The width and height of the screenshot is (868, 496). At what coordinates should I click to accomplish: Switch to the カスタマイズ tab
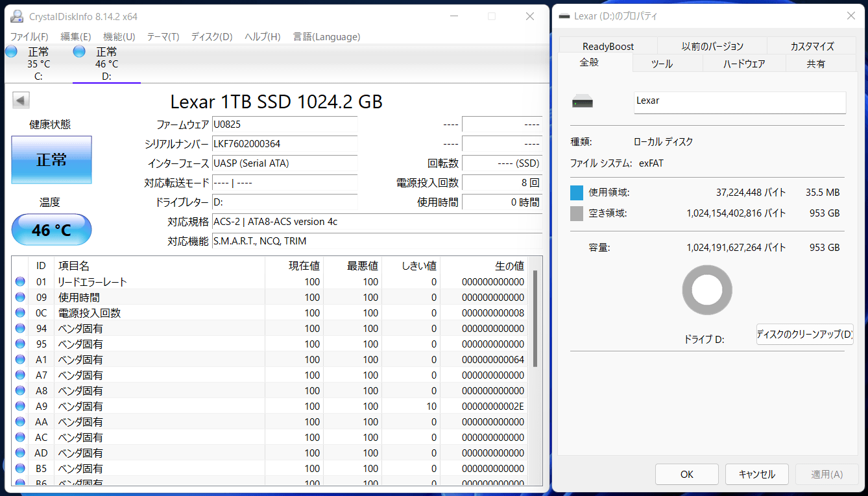pos(812,46)
